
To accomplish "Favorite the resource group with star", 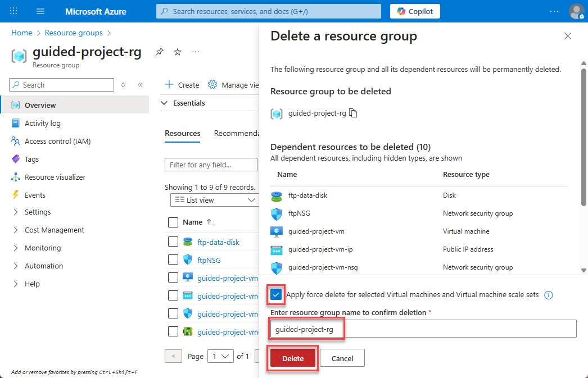I will (178, 52).
